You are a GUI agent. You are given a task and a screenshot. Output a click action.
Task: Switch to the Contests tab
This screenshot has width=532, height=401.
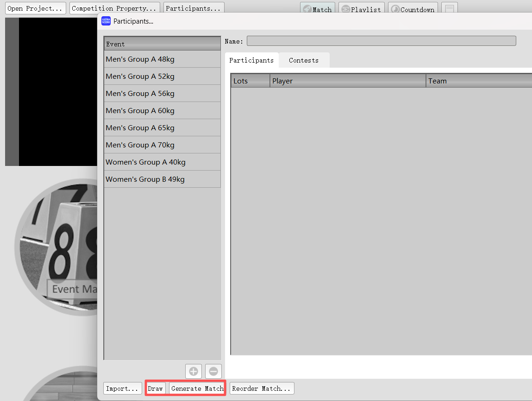[304, 60]
